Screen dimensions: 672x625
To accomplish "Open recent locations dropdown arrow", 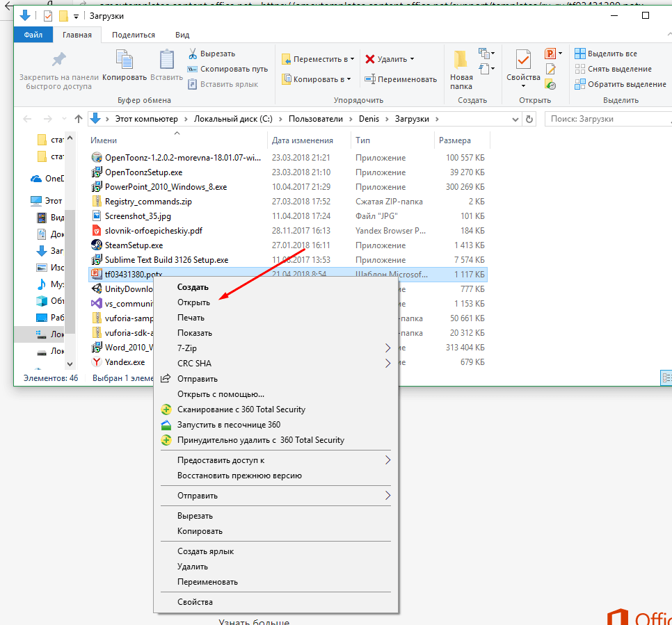I will point(64,119).
